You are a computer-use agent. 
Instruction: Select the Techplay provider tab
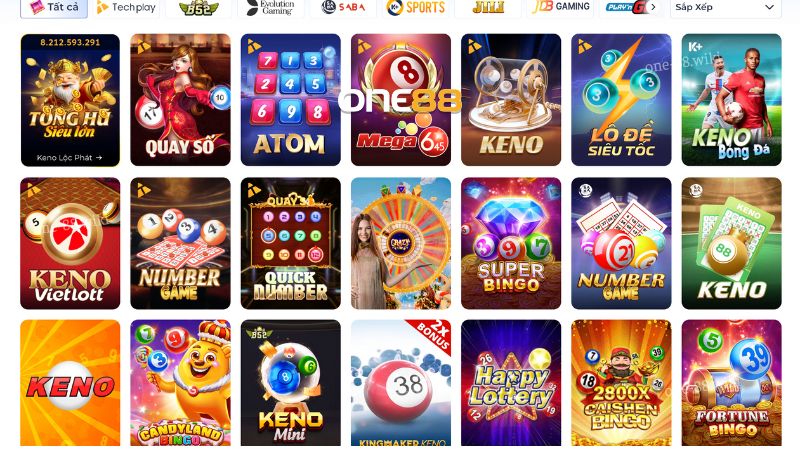(x=126, y=8)
